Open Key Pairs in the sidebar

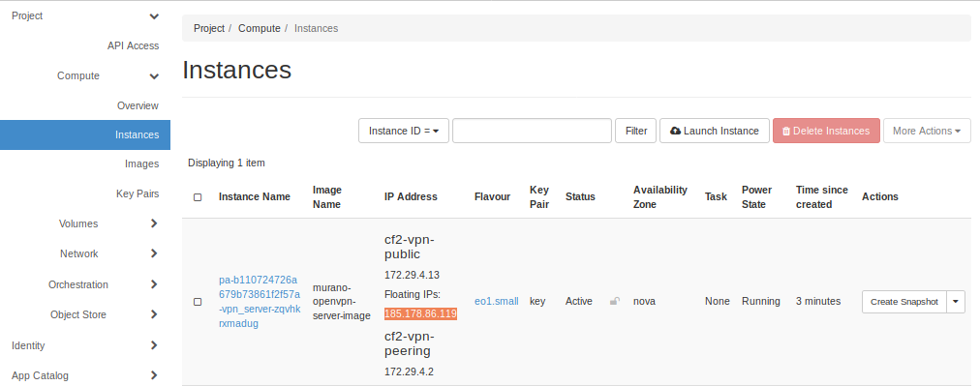(x=138, y=193)
